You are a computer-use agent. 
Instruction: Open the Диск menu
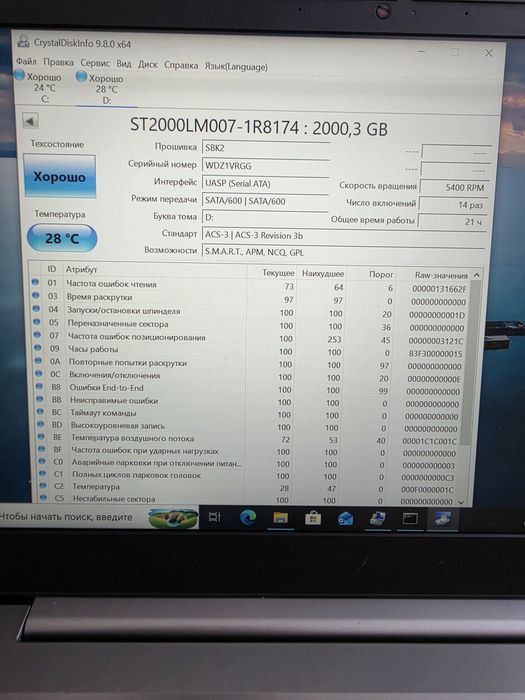pos(147,64)
